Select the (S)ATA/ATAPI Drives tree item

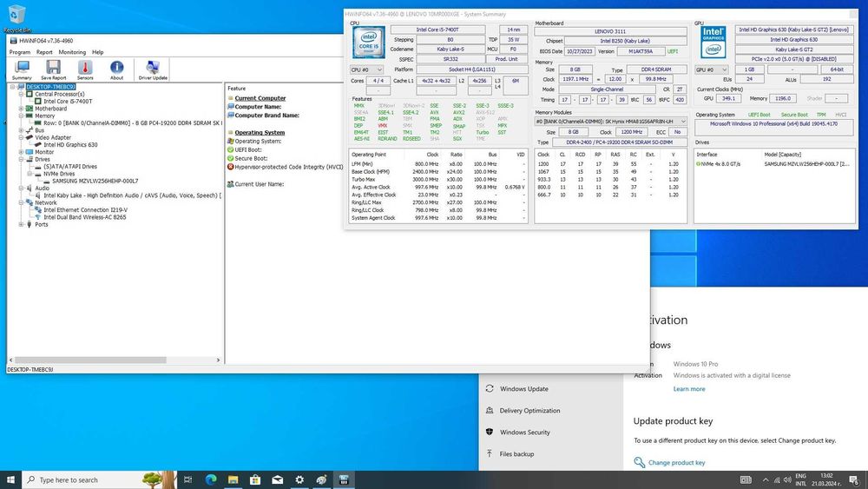click(x=70, y=166)
